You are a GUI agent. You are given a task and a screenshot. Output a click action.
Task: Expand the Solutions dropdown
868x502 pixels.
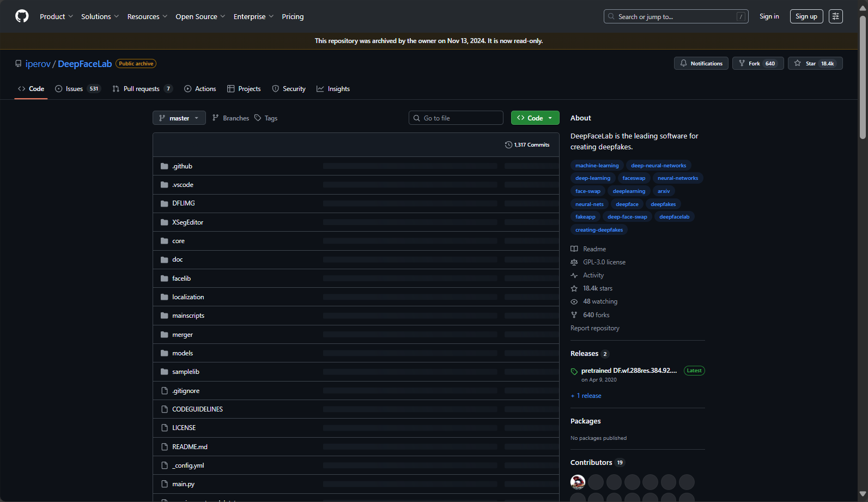pyautogui.click(x=100, y=16)
